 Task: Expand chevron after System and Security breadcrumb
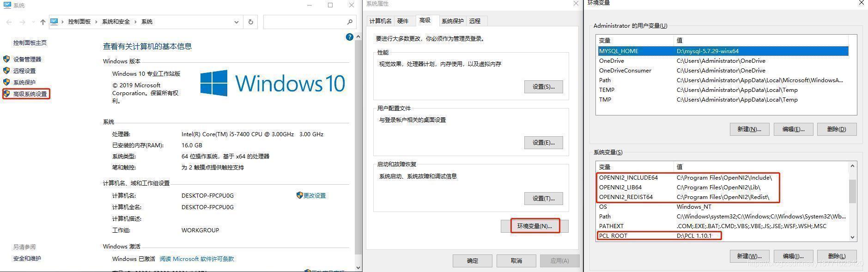[x=136, y=22]
